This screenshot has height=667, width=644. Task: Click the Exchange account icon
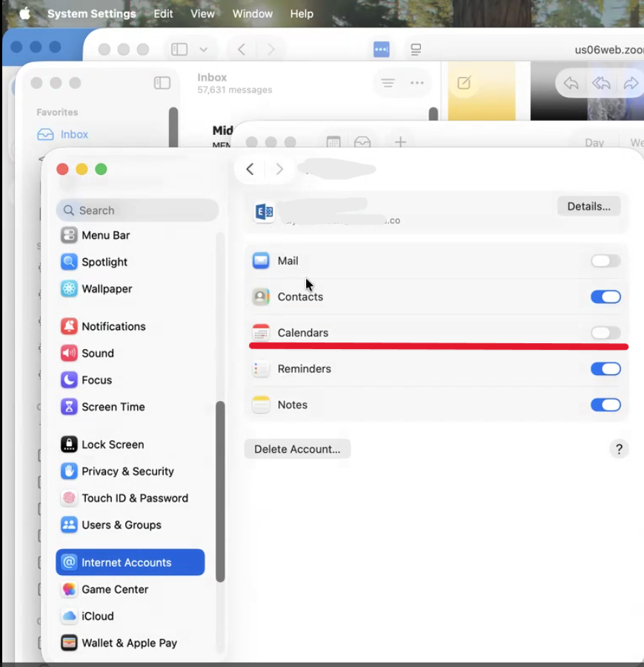point(264,211)
